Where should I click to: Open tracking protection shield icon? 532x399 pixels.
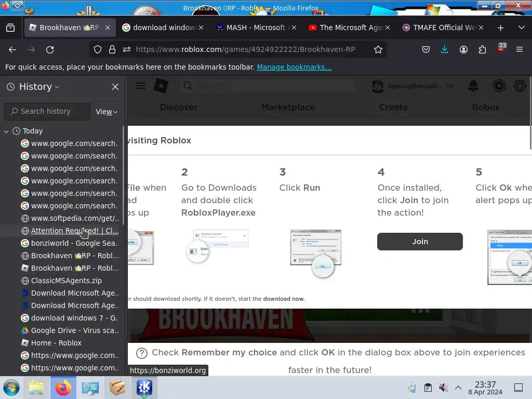coord(98,49)
